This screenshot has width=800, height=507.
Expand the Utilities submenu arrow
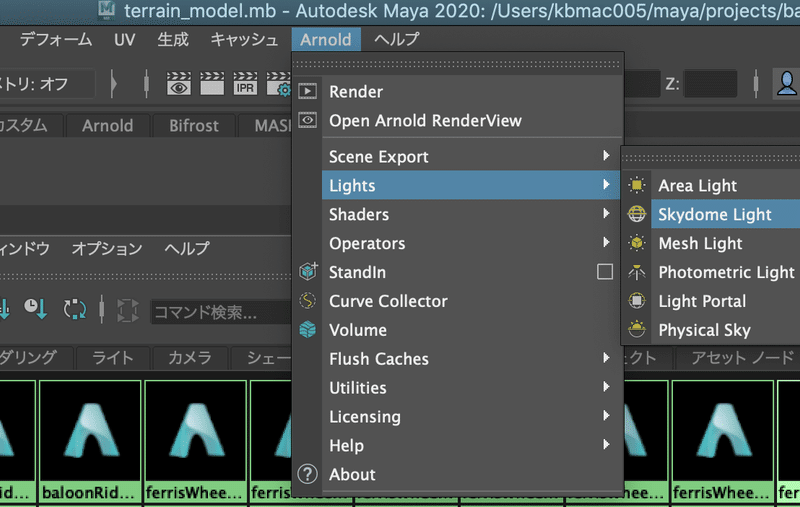pos(606,387)
